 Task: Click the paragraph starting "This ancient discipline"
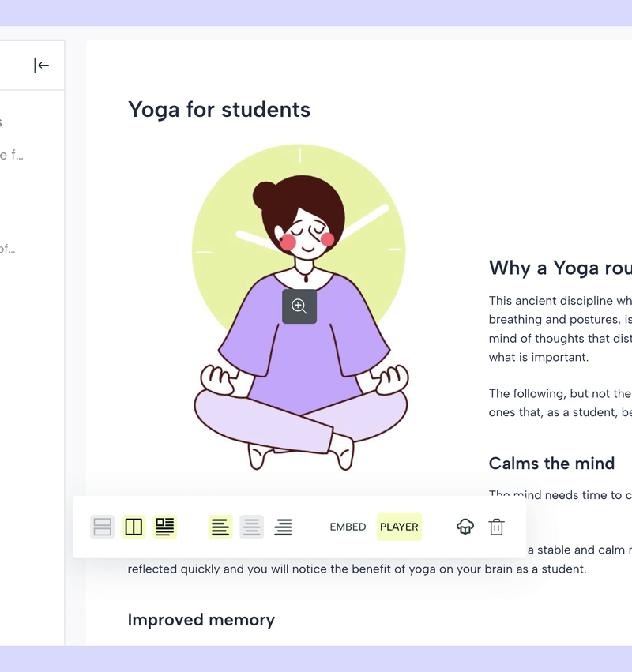(x=560, y=329)
